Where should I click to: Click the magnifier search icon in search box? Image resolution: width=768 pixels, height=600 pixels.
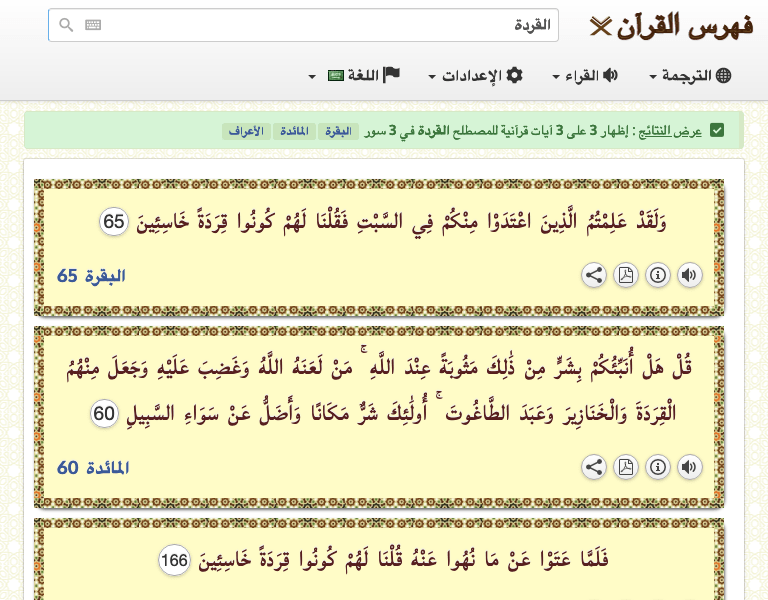tap(66, 25)
